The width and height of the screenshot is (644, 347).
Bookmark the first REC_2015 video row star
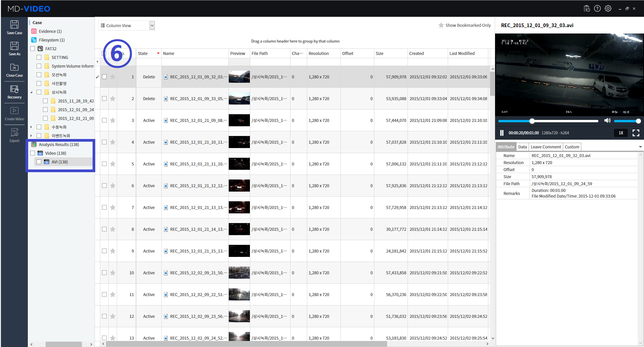point(112,77)
